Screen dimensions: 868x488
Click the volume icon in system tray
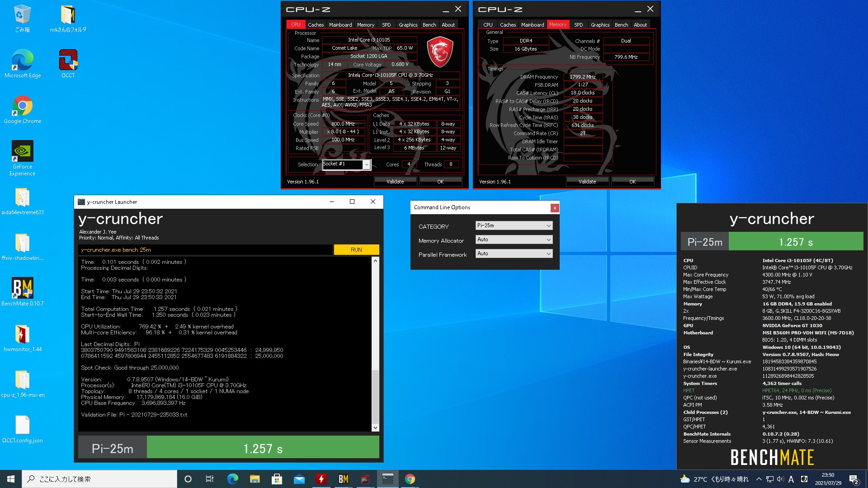click(x=780, y=479)
